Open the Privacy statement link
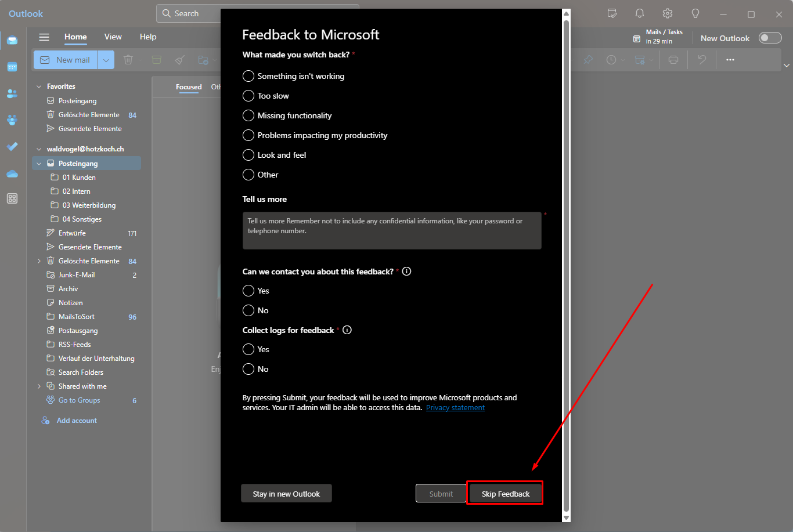Image resolution: width=793 pixels, height=532 pixels. coord(455,408)
